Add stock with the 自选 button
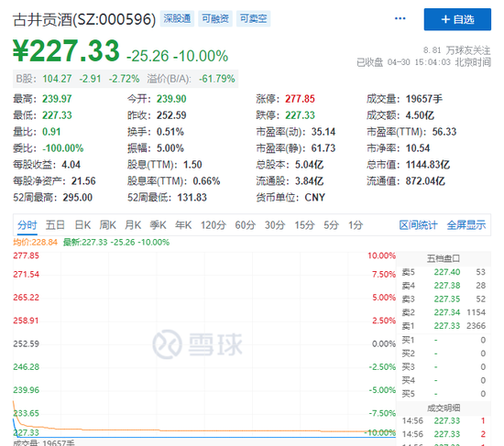The height and width of the screenshot is (446, 504). [x=457, y=19]
